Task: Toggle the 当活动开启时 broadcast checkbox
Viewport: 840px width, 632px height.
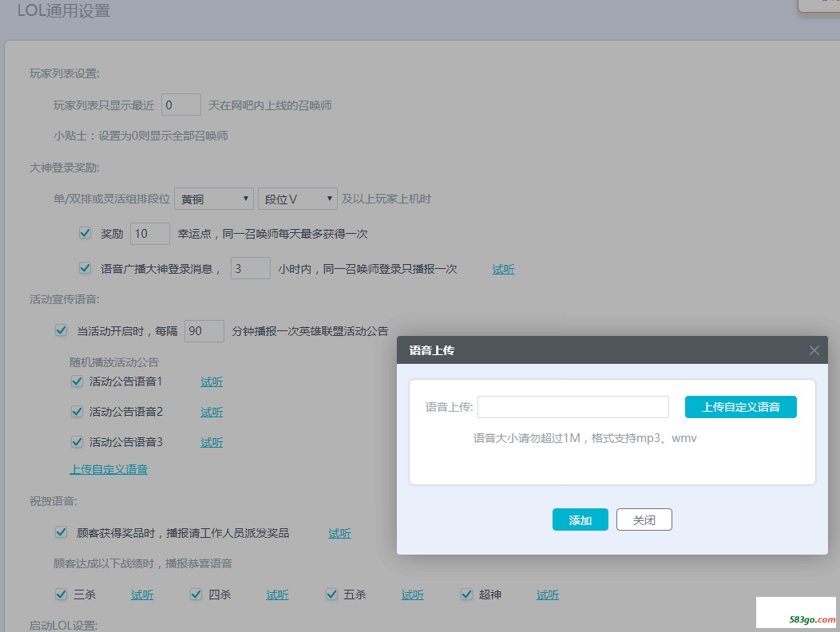Action: point(61,330)
